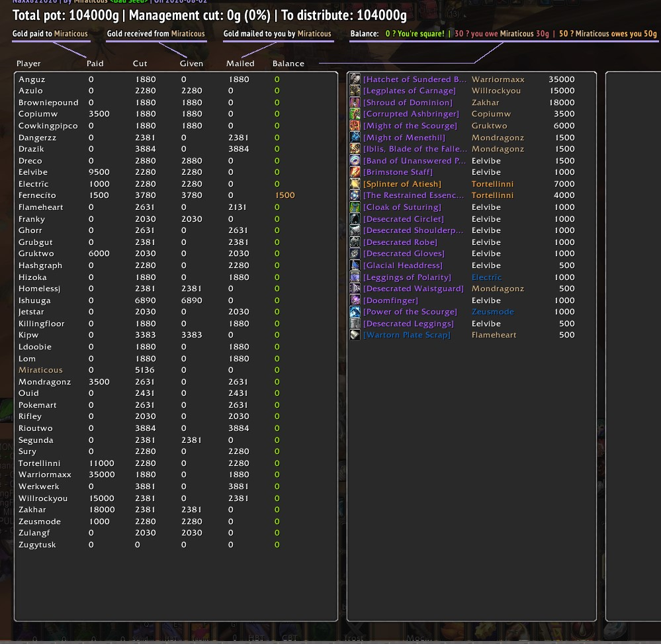The image size is (661, 644).
Task: Click the Desecrated Shoulderpads item icon
Action: (355, 230)
